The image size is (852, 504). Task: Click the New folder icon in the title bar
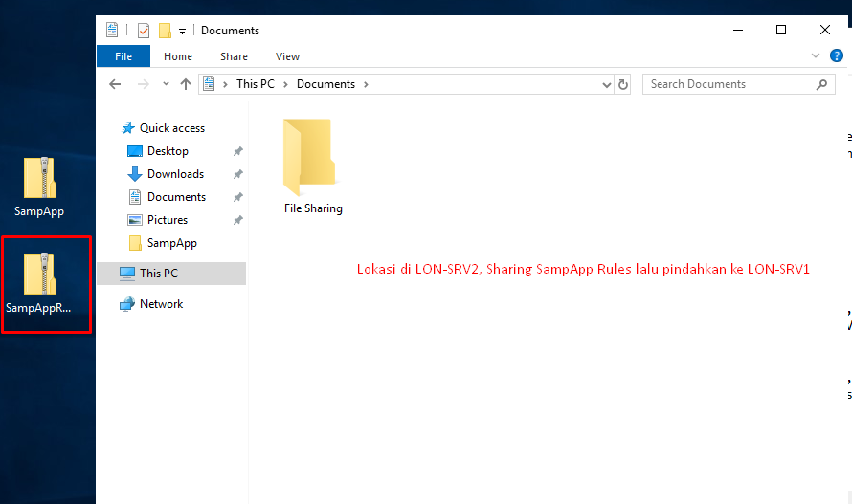pos(165,31)
